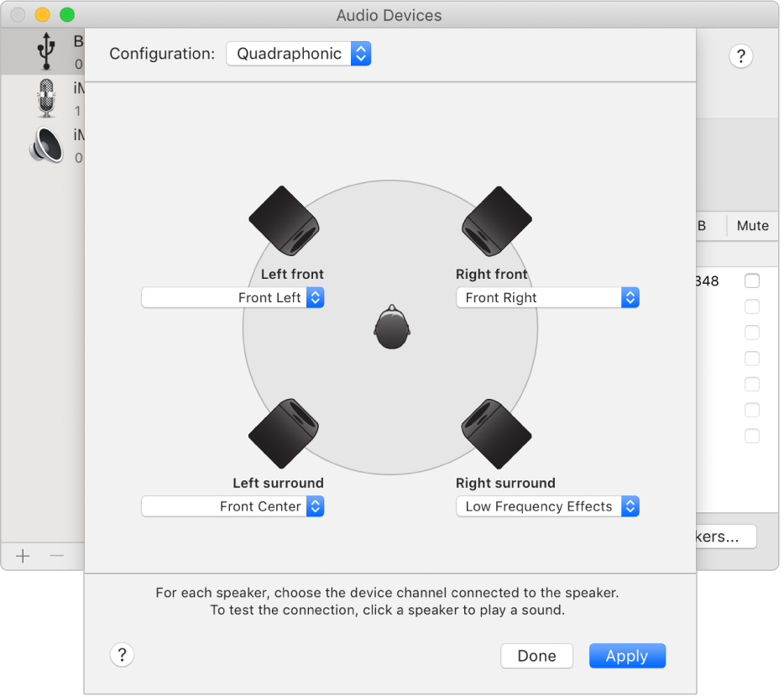The image size is (784, 697).
Task: Click the Done button
Action: click(536, 656)
